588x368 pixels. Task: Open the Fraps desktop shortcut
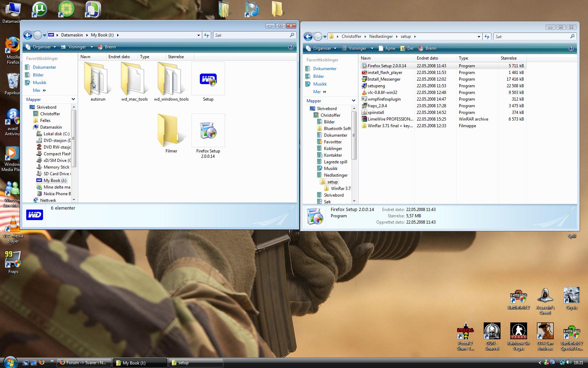13,262
